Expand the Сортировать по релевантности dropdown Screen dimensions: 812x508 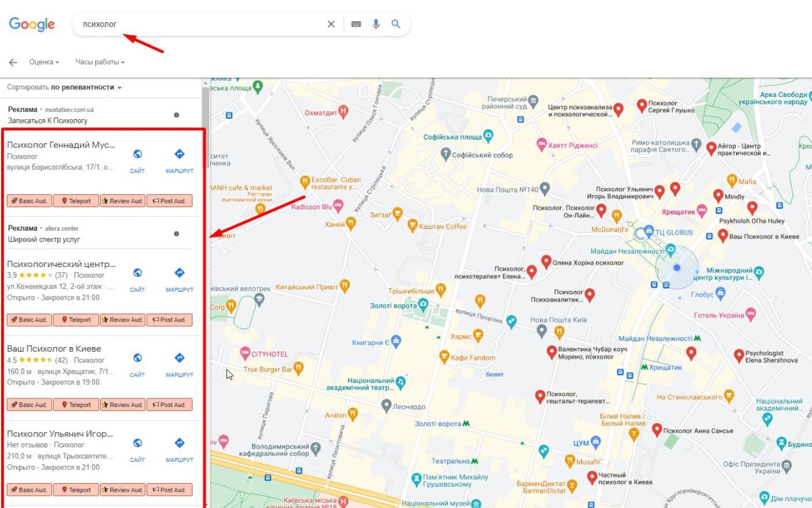pos(64,88)
